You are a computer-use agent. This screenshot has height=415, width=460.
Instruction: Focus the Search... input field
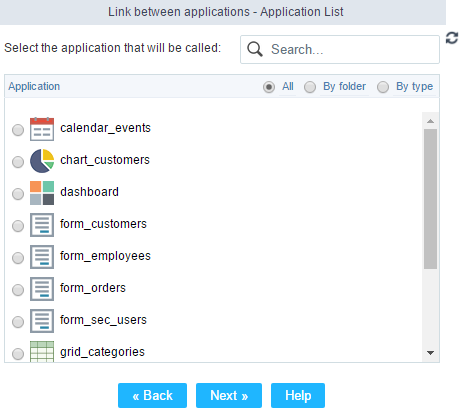pyautogui.click(x=340, y=49)
